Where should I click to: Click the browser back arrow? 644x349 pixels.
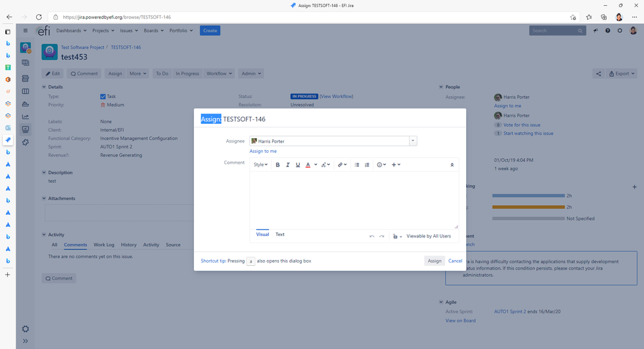coord(9,17)
